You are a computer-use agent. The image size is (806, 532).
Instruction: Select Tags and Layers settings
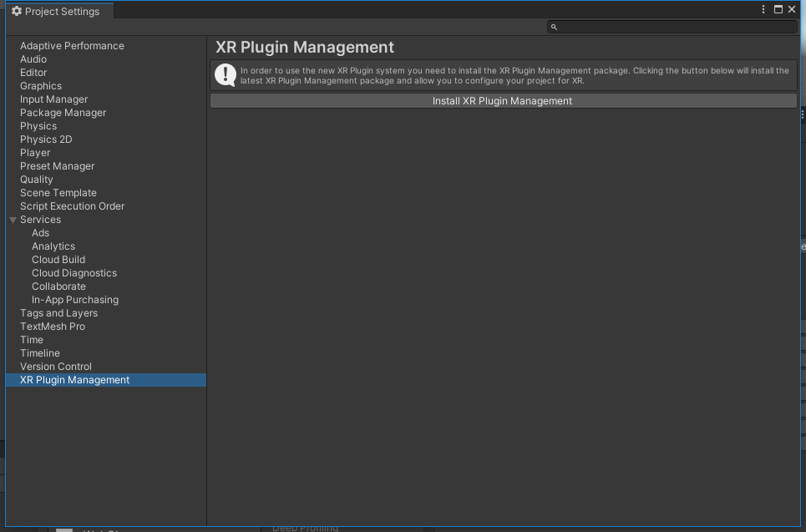[58, 313]
